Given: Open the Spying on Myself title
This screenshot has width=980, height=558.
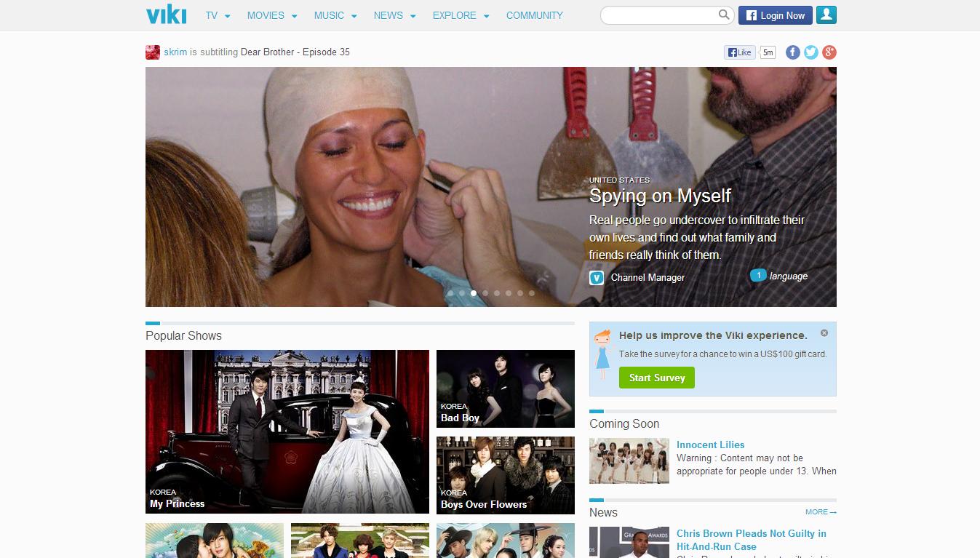Looking at the screenshot, I should pyautogui.click(x=660, y=196).
